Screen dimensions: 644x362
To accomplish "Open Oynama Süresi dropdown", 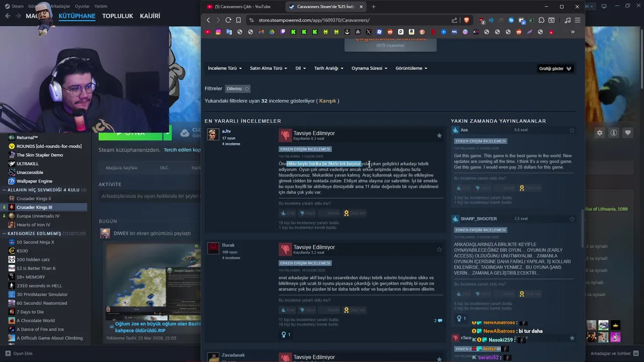I will (x=370, y=68).
